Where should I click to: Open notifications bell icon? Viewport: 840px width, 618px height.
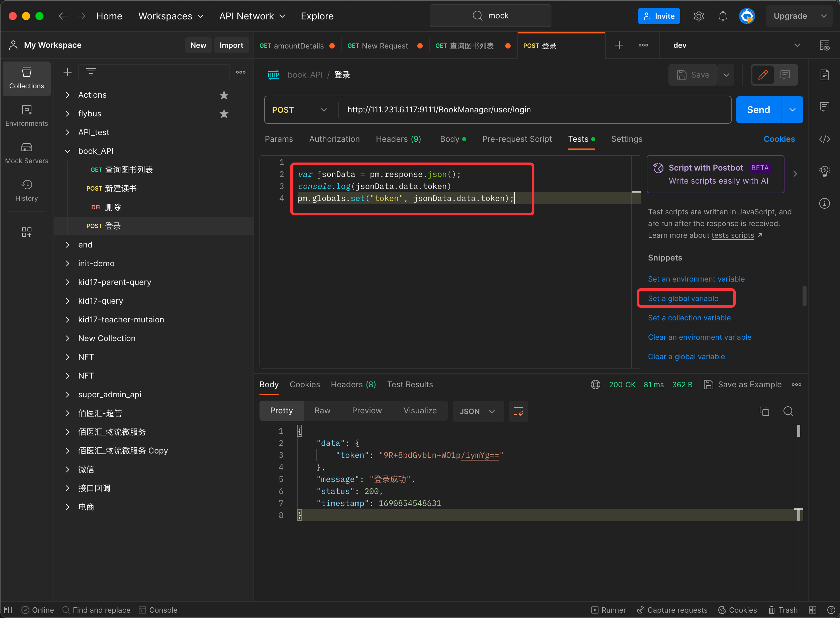point(723,16)
